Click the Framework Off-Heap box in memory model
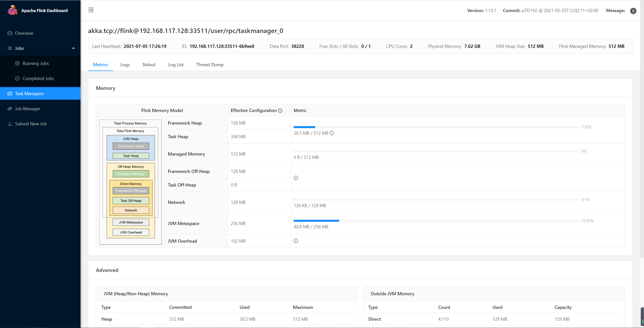 (131, 191)
